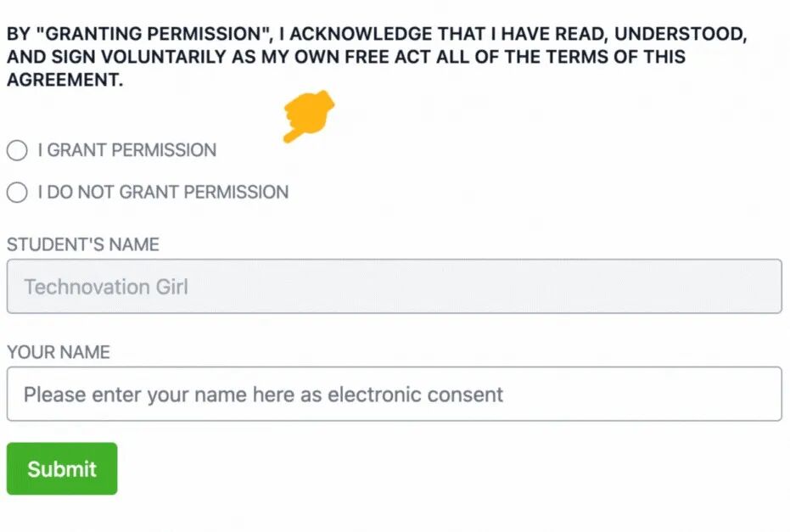The height and width of the screenshot is (532, 790).
Task: Click the word "AGREEMENT." in the heading
Action: 64,81
